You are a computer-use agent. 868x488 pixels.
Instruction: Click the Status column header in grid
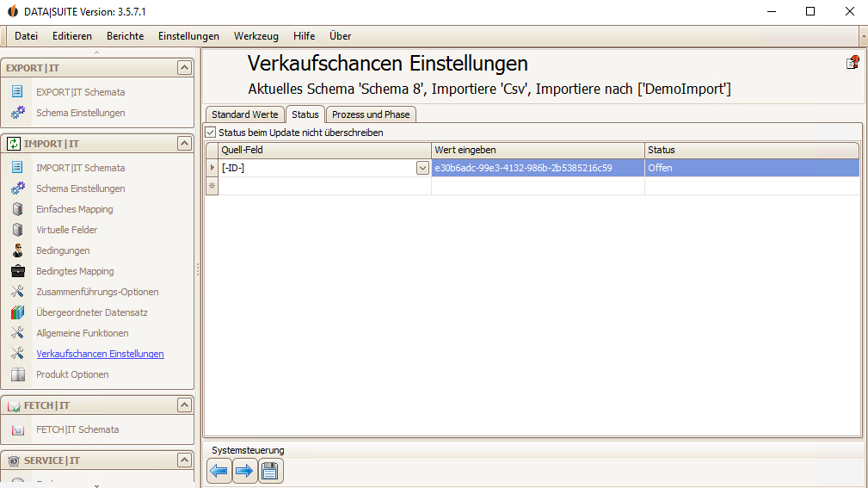752,150
